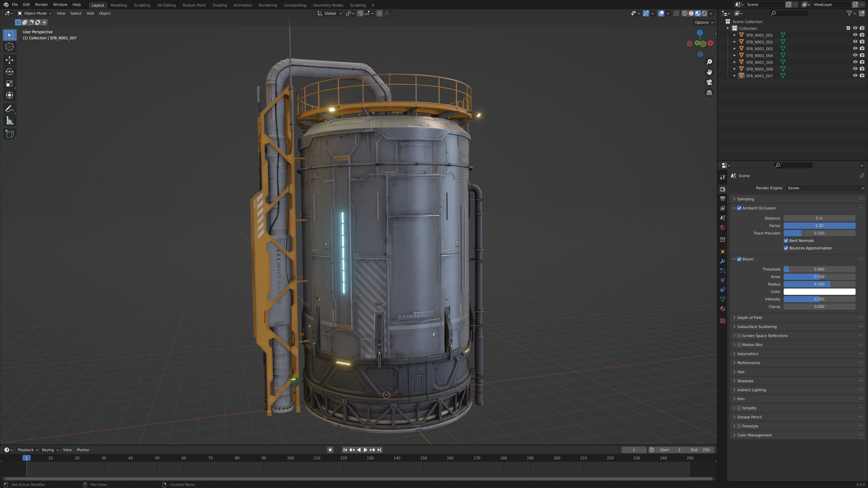The height and width of the screenshot is (488, 868).
Task: Open Playback dropdown in timeline
Action: (x=28, y=450)
